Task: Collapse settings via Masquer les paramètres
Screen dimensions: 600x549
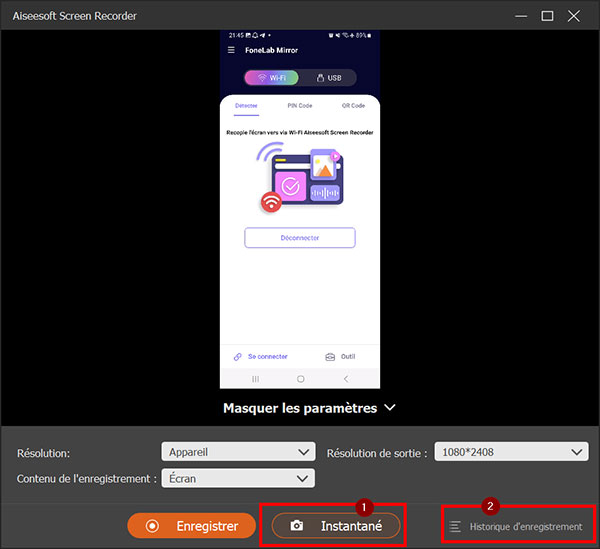Action: tap(309, 408)
